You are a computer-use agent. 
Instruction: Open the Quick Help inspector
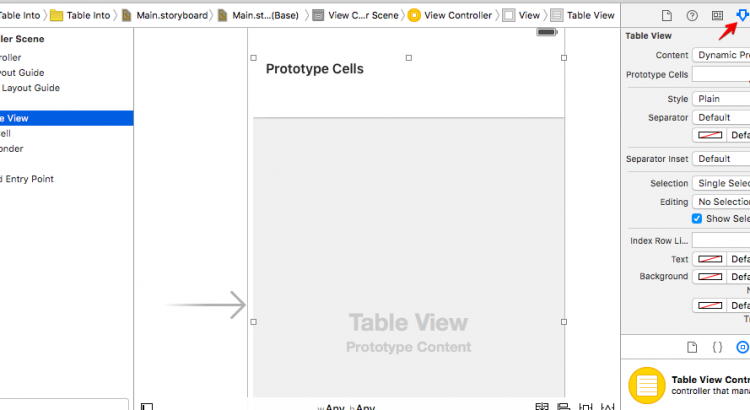coord(692,16)
